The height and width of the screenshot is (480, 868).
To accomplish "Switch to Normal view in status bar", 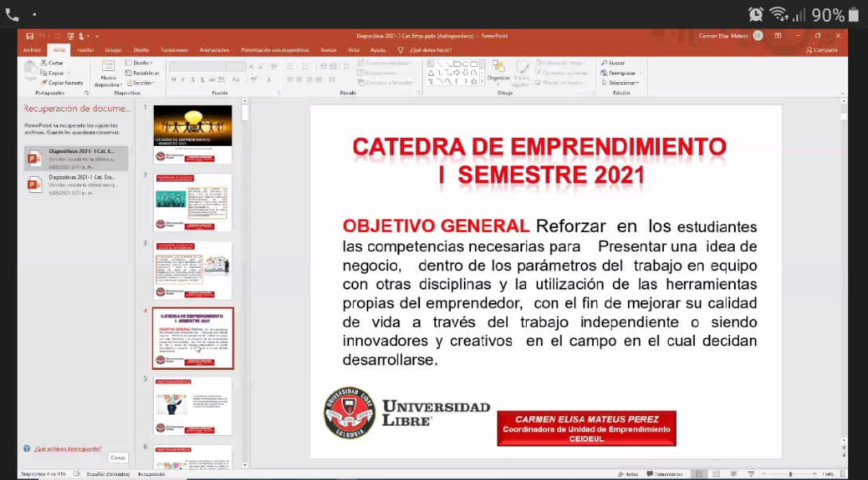I will 701,474.
